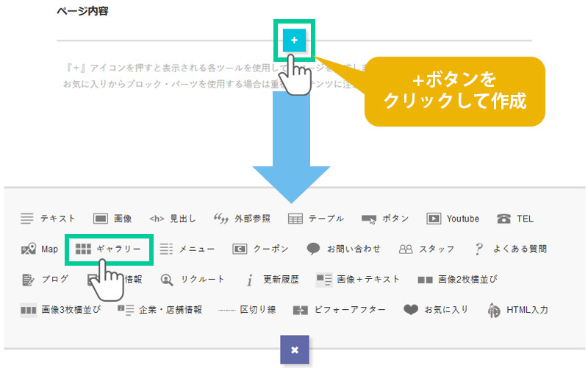This screenshot has height=368, width=588.
Task: Click the teal plus button to add content
Action: [x=294, y=40]
